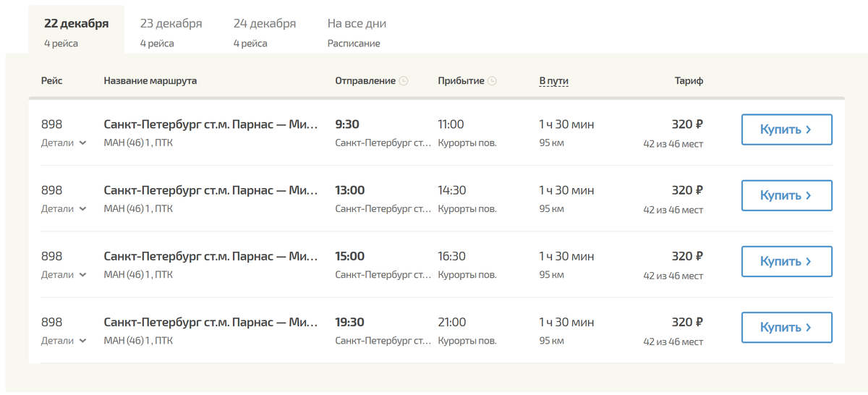Open the route name of the 19:30 trip
Viewport: 868px width, 395px height.
tap(210, 322)
